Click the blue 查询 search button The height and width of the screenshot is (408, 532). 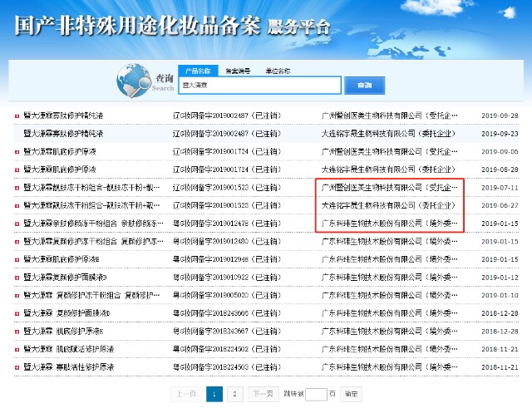(364, 85)
